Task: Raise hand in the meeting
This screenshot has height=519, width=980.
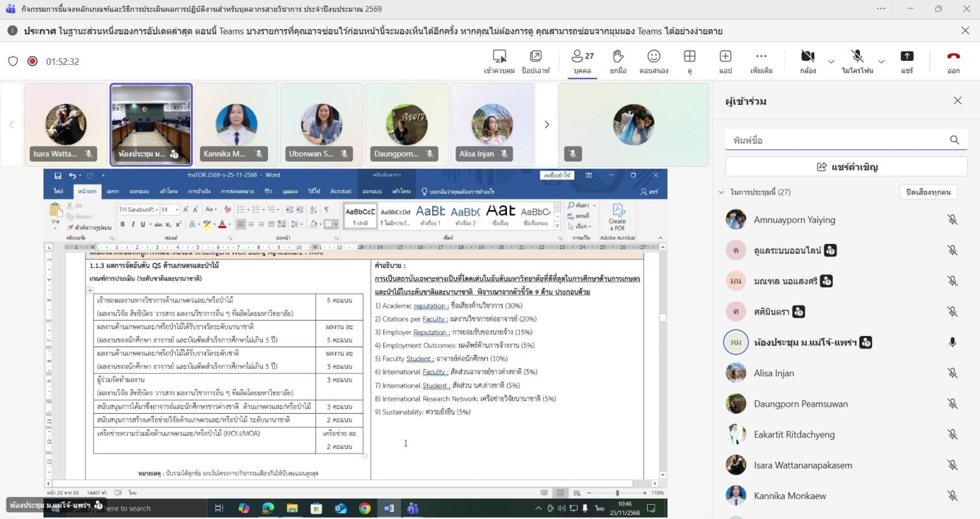Action: pyautogui.click(x=618, y=61)
